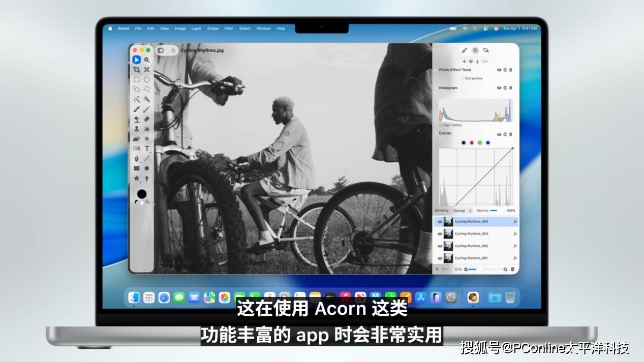
Task: Select the Crop tool
Action: pyautogui.click(x=136, y=70)
